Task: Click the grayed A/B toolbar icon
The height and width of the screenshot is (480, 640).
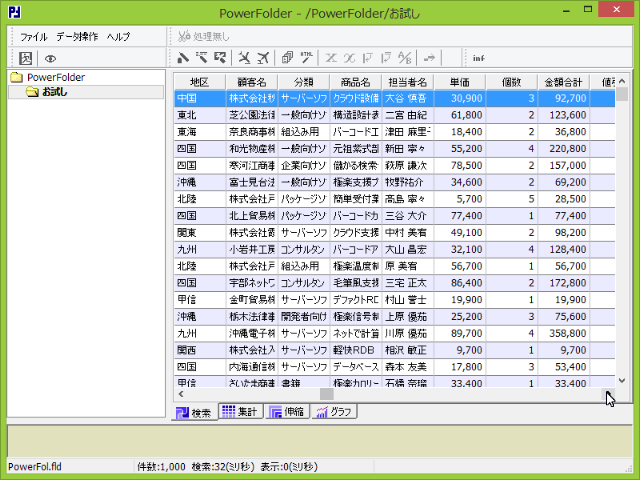Action: (x=404, y=58)
